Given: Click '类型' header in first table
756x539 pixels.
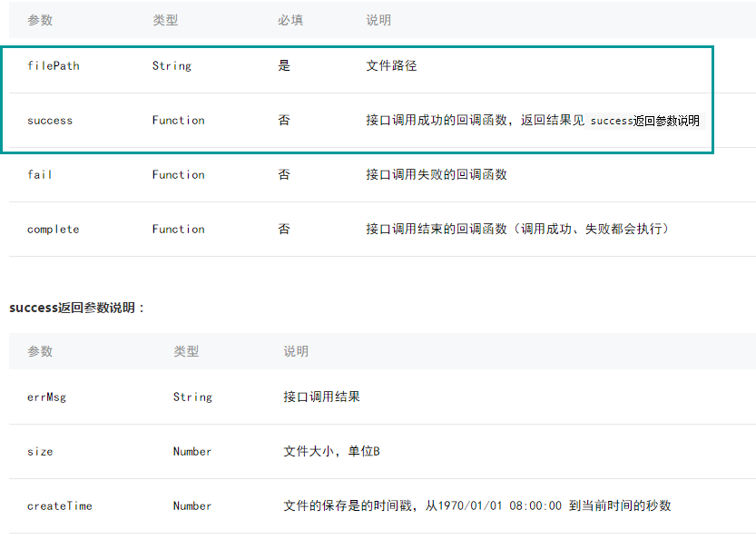Looking at the screenshot, I should pyautogui.click(x=165, y=20).
